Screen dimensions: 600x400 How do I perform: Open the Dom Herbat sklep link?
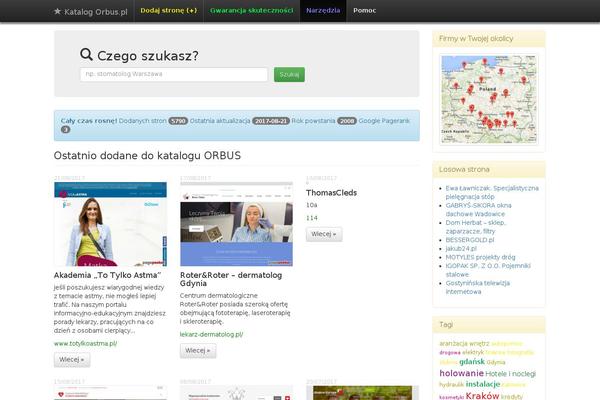pyautogui.click(x=476, y=227)
